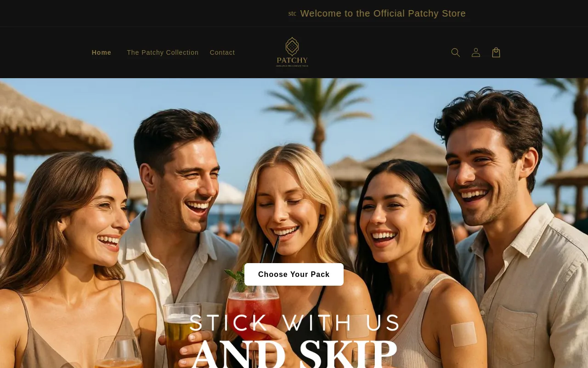Image resolution: width=588 pixels, height=368 pixels.
Task: Click the Welcome to the Official Patchy Store announcement
Action: point(383,13)
